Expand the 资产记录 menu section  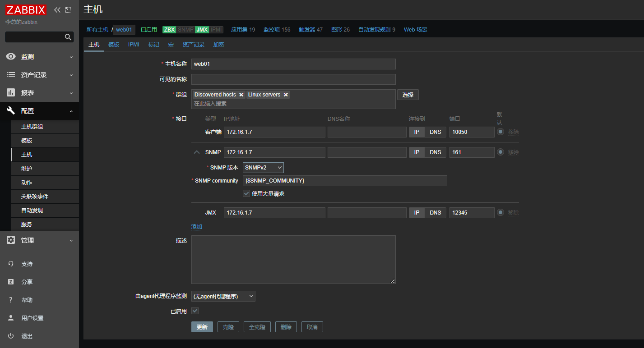71,75
